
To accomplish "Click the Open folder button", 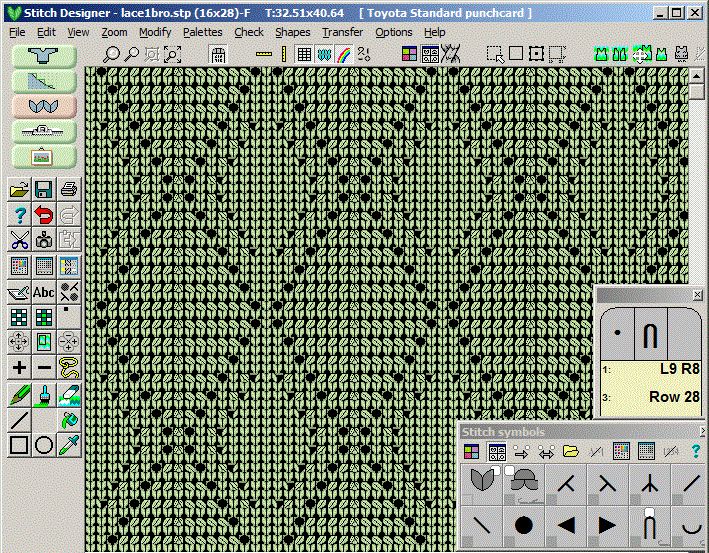I will pos(19,189).
